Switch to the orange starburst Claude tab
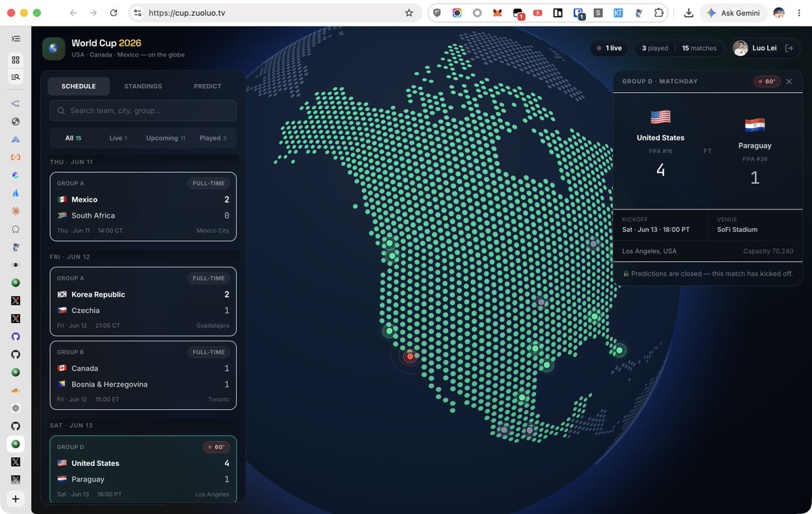 click(x=16, y=211)
